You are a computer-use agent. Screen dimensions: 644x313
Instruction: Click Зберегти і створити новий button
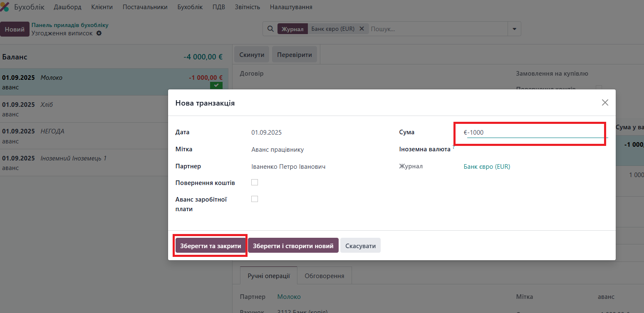coord(293,246)
